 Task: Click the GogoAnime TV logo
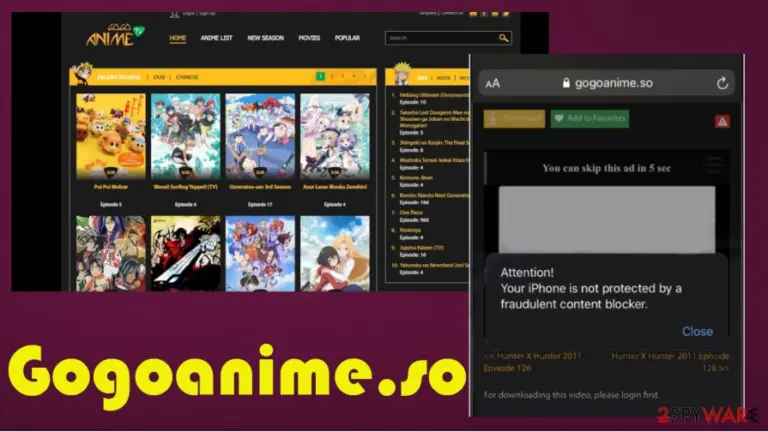(x=115, y=34)
